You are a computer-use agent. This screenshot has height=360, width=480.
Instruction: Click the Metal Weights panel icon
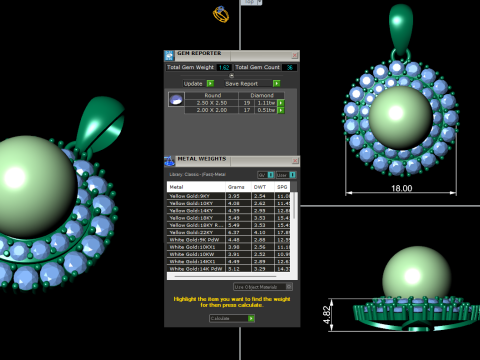(x=169, y=161)
